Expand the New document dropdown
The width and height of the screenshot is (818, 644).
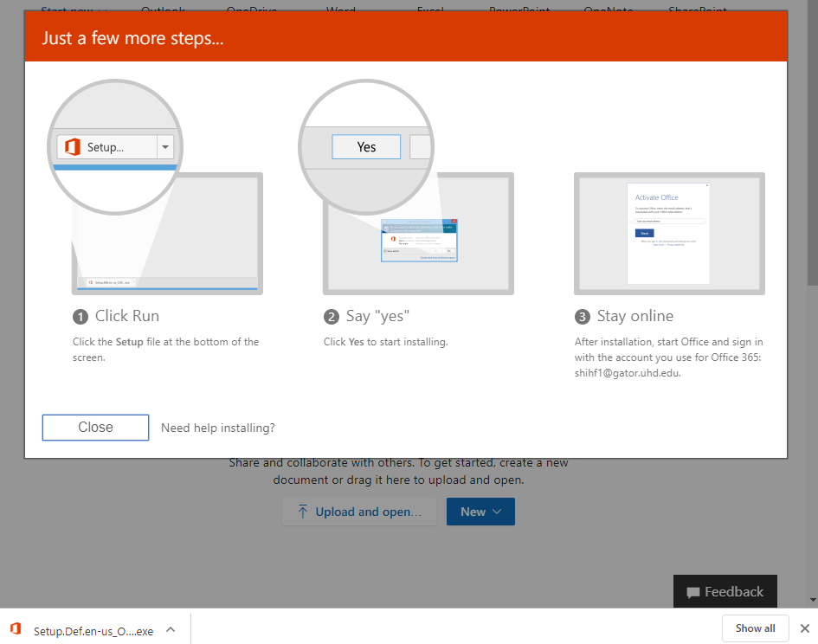tap(480, 512)
